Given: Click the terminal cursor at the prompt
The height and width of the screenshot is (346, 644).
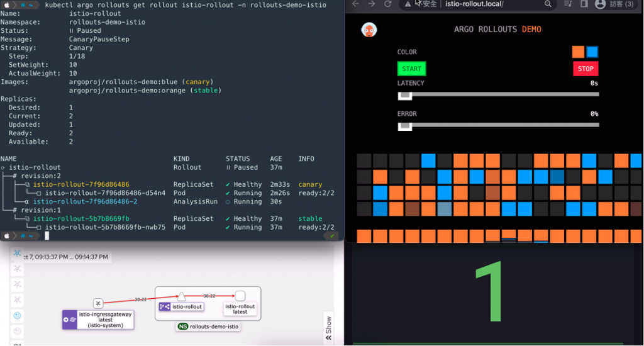Looking at the screenshot, I should pyautogui.click(x=47, y=236).
